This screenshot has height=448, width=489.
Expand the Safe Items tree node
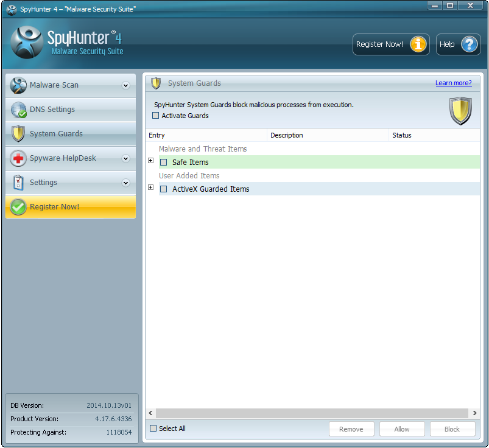(x=151, y=161)
